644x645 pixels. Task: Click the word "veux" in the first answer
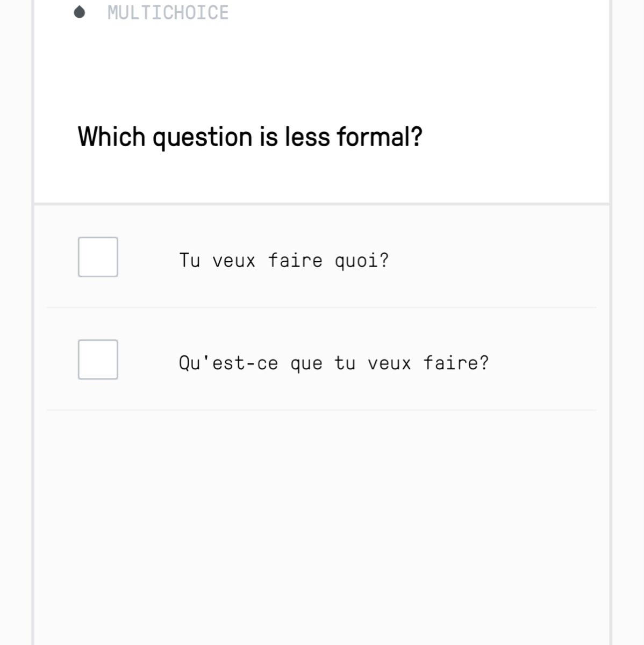pyautogui.click(x=233, y=261)
